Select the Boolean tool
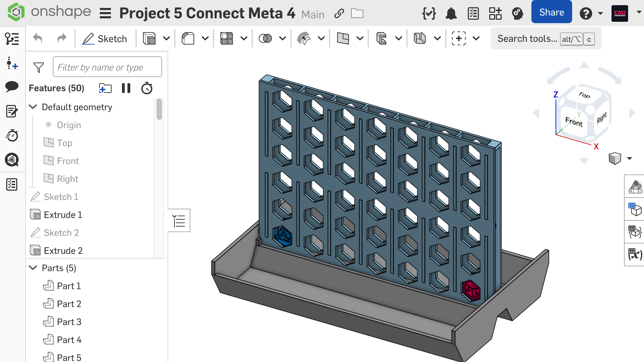The image size is (644, 362). click(265, 38)
